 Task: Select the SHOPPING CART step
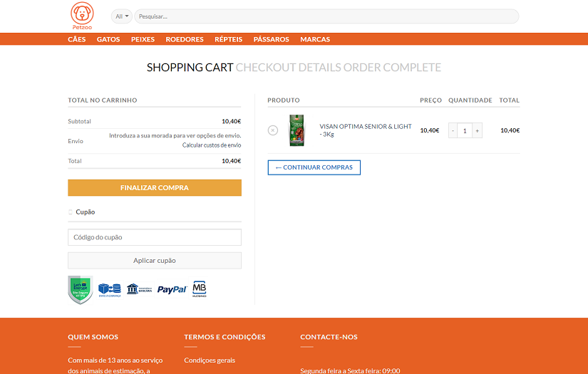point(190,68)
